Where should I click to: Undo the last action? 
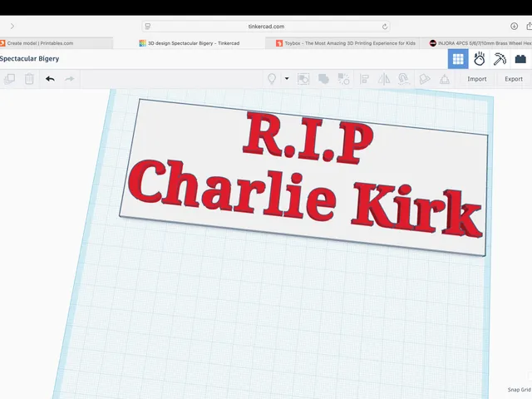click(x=50, y=79)
